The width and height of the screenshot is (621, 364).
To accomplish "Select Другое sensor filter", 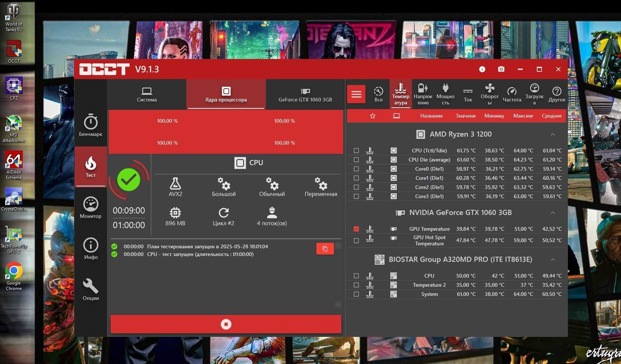I will click(557, 94).
